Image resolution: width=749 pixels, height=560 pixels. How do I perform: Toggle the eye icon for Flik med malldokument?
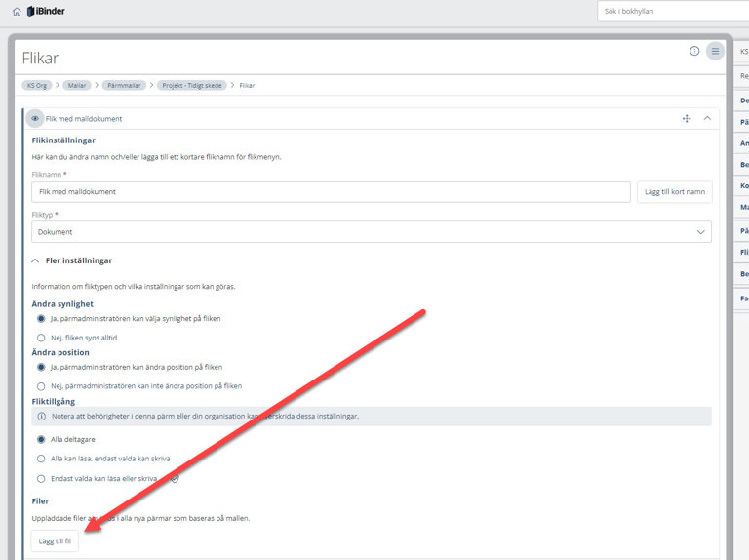(35, 118)
